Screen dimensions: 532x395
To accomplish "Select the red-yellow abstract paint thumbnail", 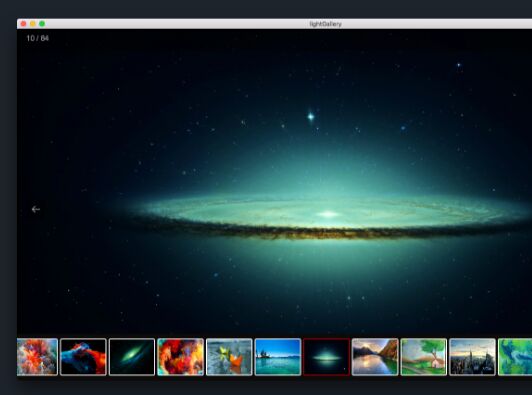I will tap(180, 357).
